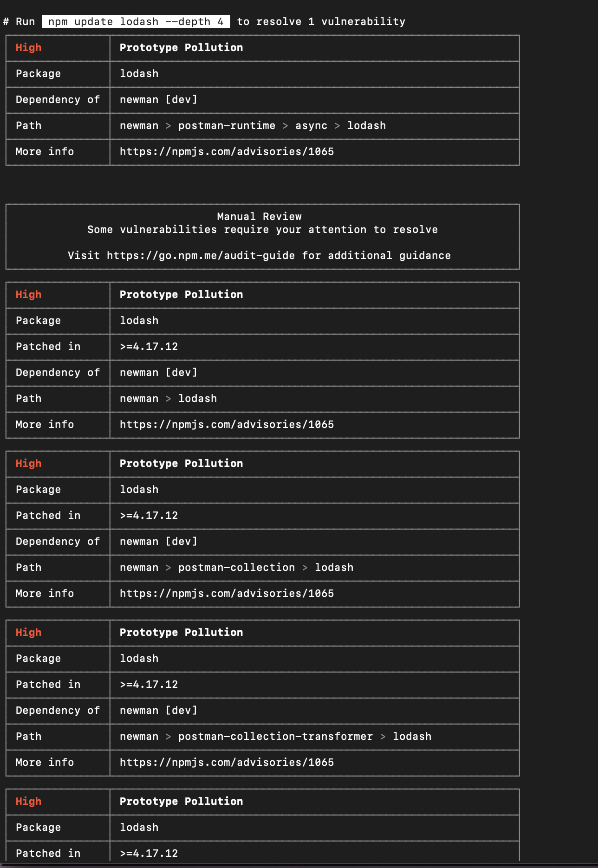Click the "Manual Review" heading
Viewport: 598px width, 868px height.
[x=259, y=217]
